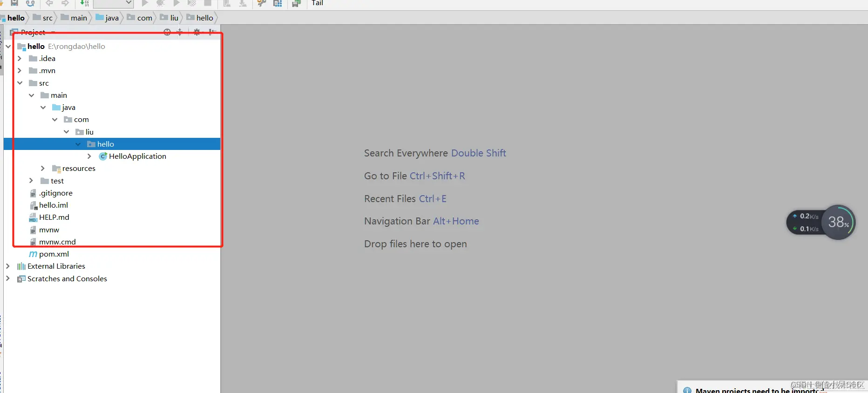Collapse the main folder arrow

31,95
